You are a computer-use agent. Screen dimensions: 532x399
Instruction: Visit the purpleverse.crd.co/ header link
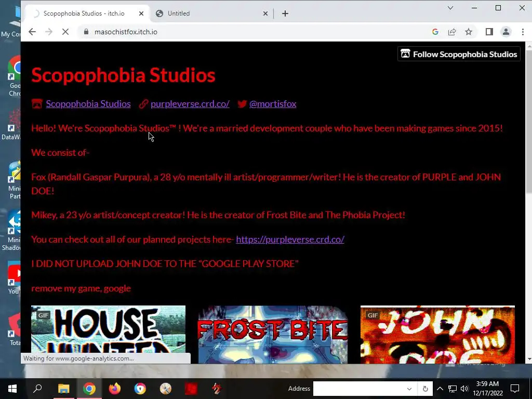coord(190,104)
